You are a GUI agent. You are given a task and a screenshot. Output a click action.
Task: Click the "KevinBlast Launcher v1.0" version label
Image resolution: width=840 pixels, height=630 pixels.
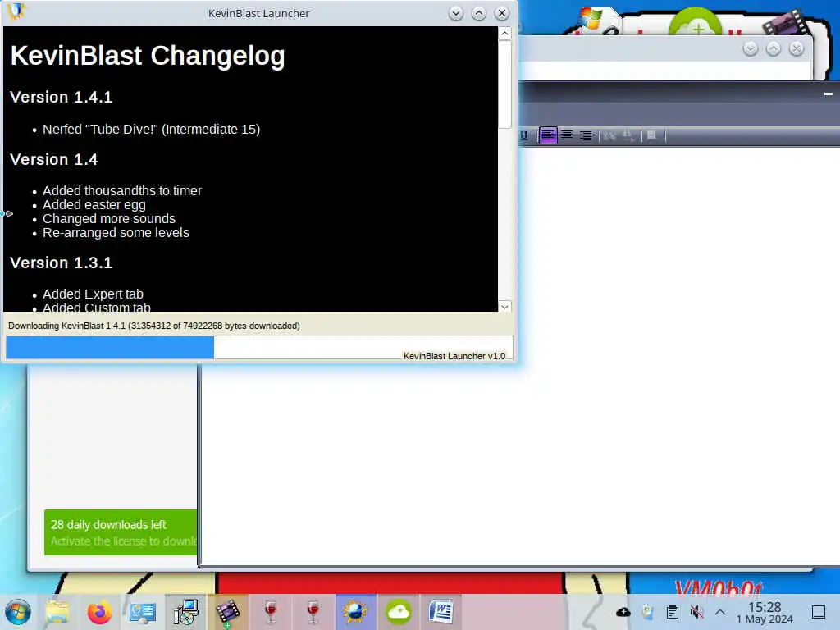(454, 356)
